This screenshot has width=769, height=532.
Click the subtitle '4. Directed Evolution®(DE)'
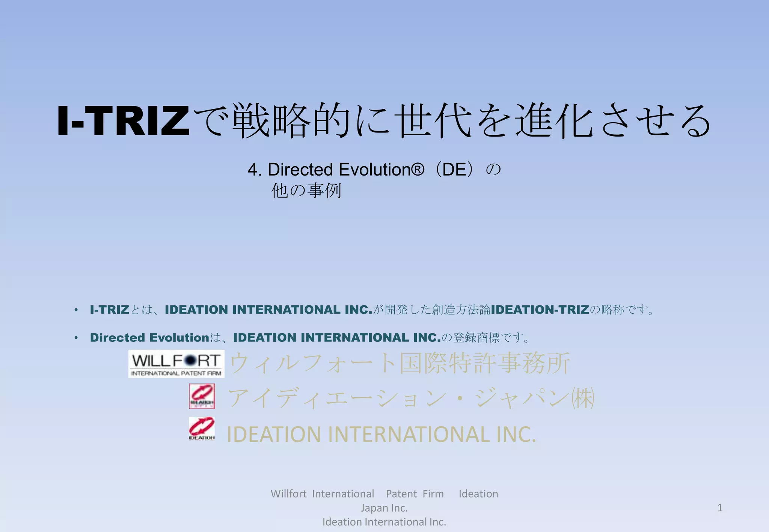tap(360, 170)
